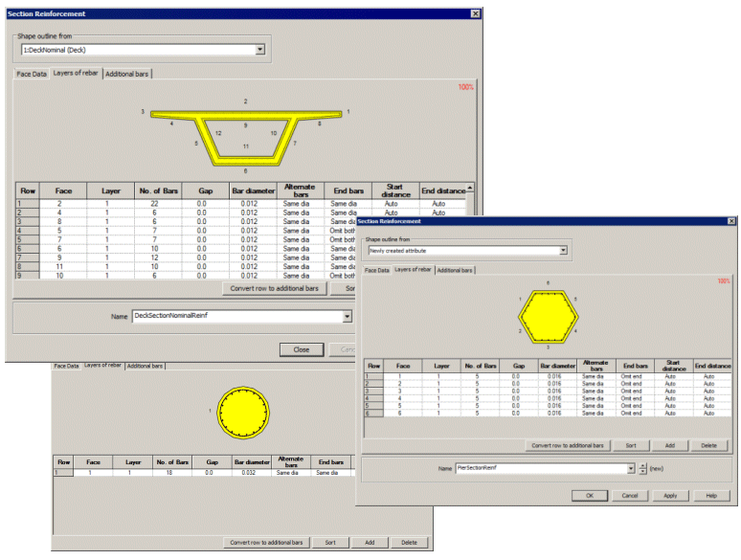Click the Close button in deck dialog
This screenshot has height=560, width=741.
tap(301, 349)
